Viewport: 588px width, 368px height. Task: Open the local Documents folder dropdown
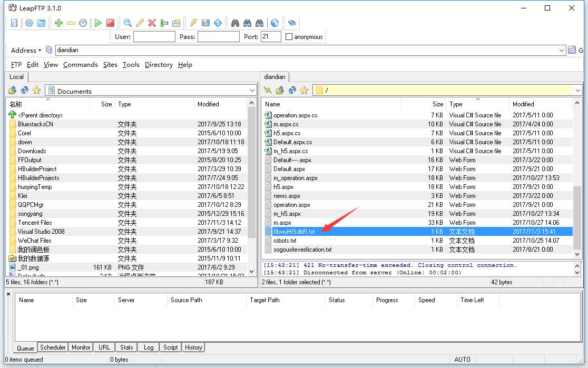click(252, 91)
